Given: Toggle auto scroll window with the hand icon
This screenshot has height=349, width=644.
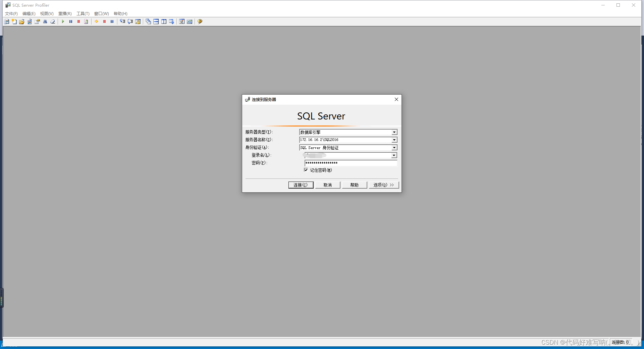Looking at the screenshot, I should pos(138,21).
